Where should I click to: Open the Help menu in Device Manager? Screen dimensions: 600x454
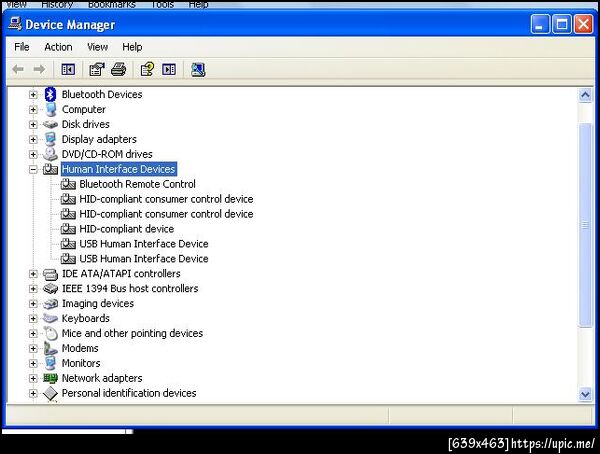point(132,47)
